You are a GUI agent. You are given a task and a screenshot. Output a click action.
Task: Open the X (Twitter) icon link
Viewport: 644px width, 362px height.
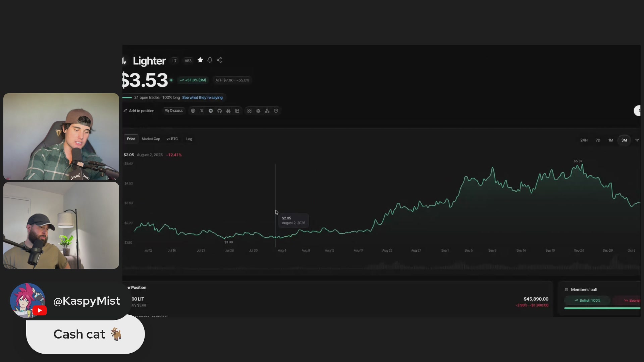point(202,111)
